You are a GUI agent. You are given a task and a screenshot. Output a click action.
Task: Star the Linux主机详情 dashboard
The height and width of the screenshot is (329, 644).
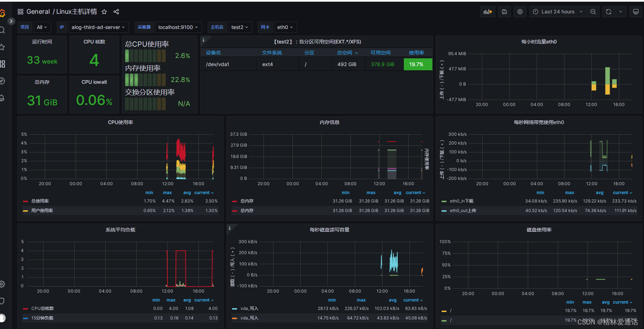[x=104, y=12]
